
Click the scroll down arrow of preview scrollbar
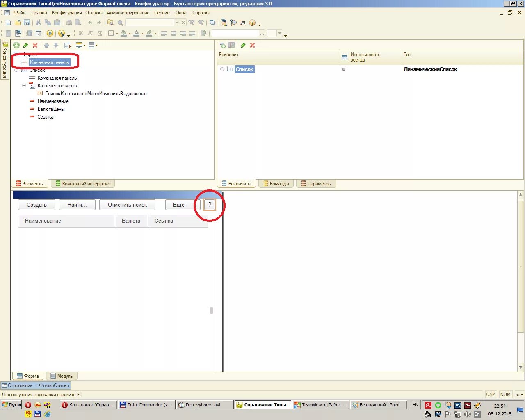(x=520, y=367)
